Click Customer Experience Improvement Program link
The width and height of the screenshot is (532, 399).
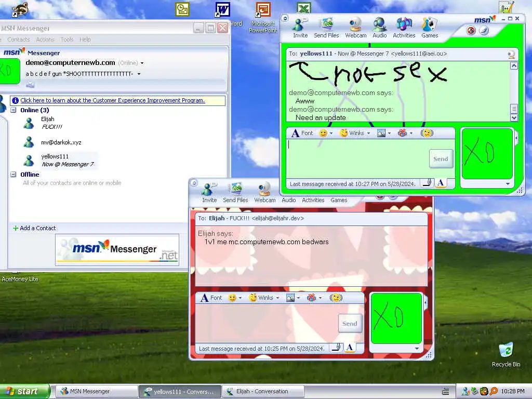(x=113, y=100)
